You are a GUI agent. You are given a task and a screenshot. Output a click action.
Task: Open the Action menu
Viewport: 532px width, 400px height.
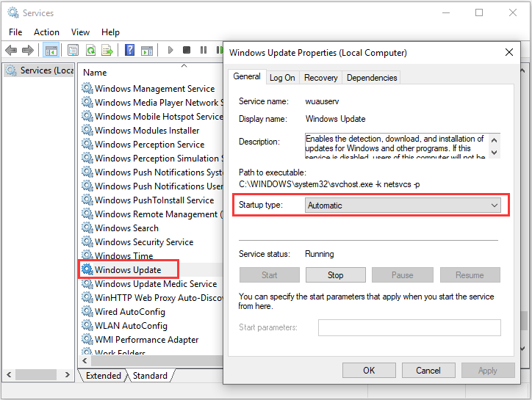point(46,32)
